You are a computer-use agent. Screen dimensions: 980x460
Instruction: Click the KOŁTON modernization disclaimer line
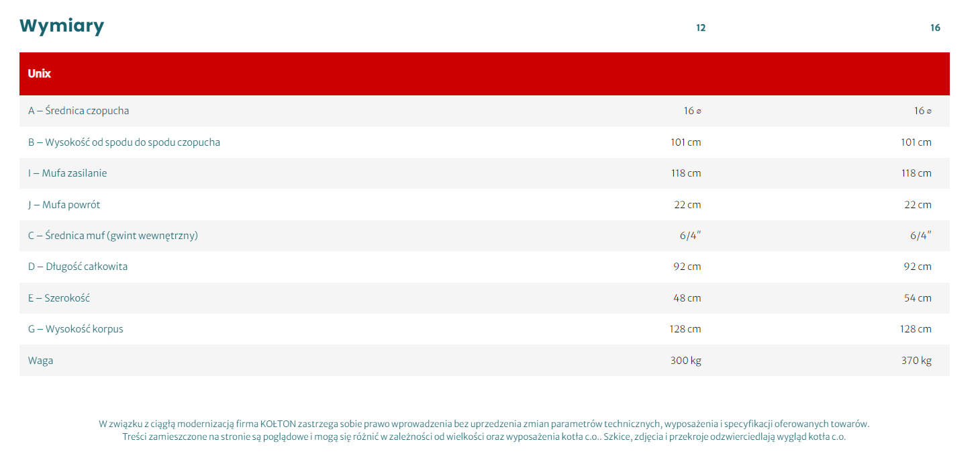click(483, 424)
